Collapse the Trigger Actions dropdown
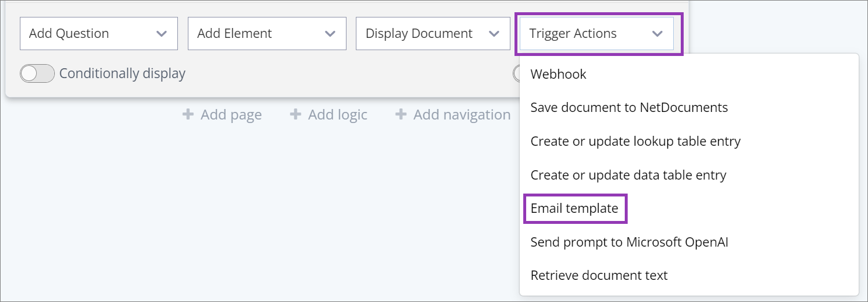 click(x=597, y=33)
